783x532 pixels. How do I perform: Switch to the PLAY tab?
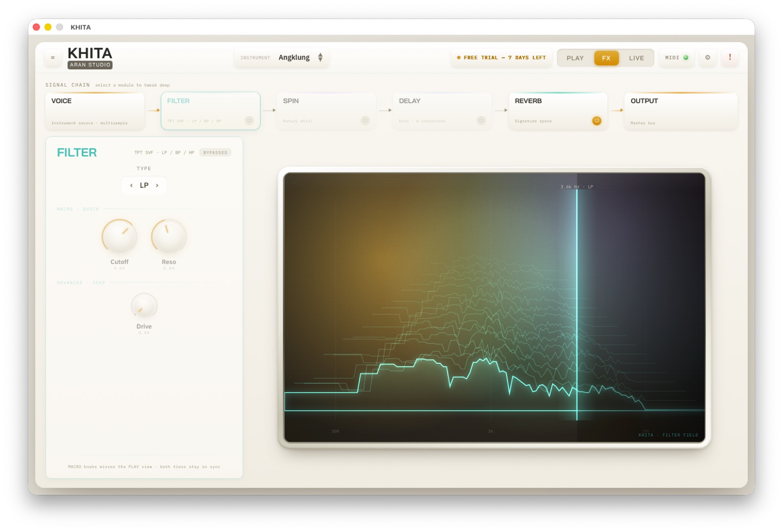click(x=575, y=58)
